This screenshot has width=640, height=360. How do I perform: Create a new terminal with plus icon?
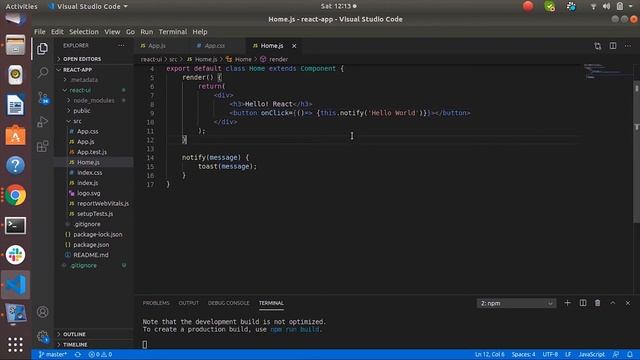click(x=567, y=303)
